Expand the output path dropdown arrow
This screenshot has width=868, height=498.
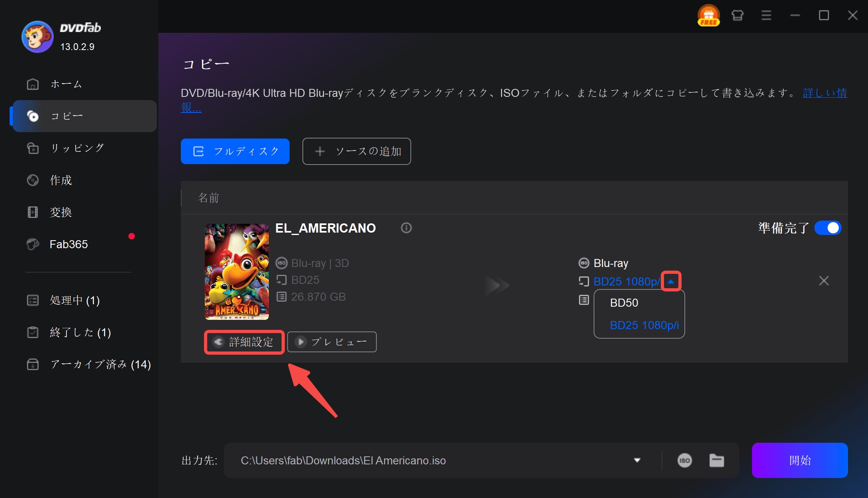tap(637, 460)
